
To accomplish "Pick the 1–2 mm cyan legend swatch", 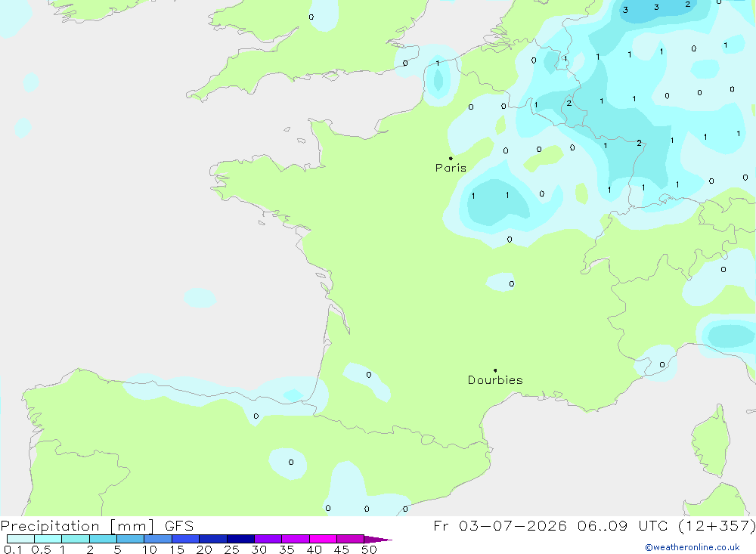I will click(x=76, y=539).
